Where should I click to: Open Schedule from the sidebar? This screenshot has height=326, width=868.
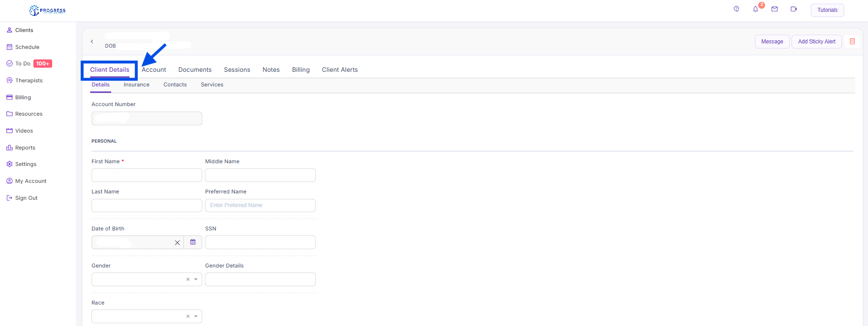(x=27, y=47)
